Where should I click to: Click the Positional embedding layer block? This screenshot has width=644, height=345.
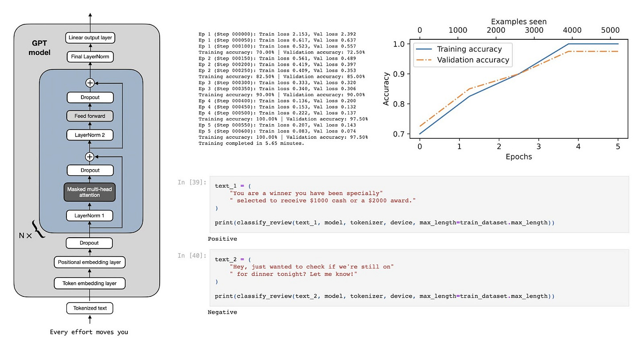89,262
